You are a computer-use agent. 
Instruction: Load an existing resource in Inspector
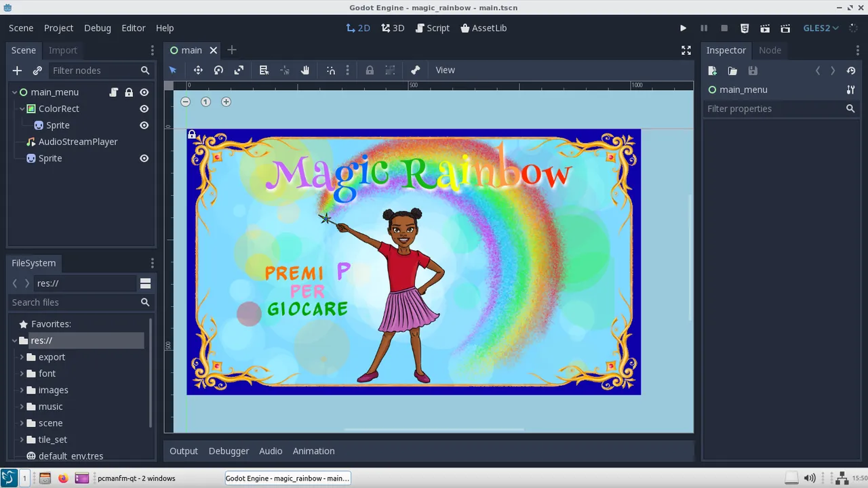[x=732, y=70]
